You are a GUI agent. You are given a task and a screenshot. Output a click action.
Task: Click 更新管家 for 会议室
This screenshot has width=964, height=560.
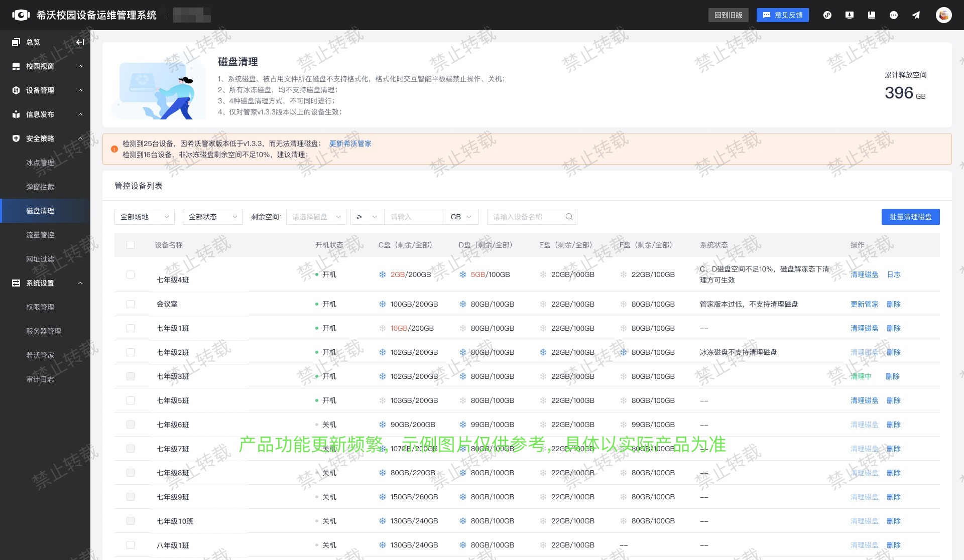coord(865,304)
